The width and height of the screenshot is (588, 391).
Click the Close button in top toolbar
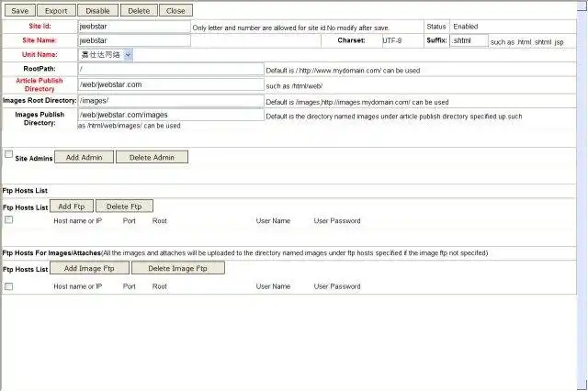coord(175,10)
